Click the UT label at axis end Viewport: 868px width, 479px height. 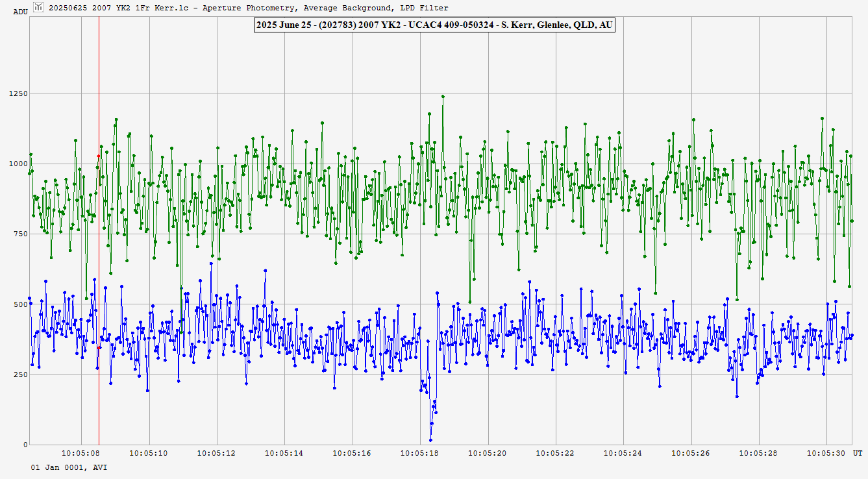857,453
